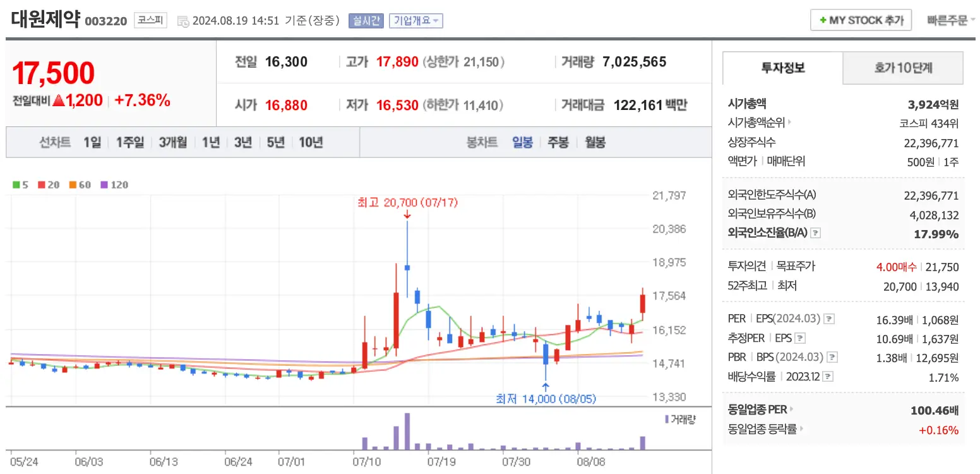Click the 코스피 market badge
Viewport: 980px width, 474px height.
(150, 20)
